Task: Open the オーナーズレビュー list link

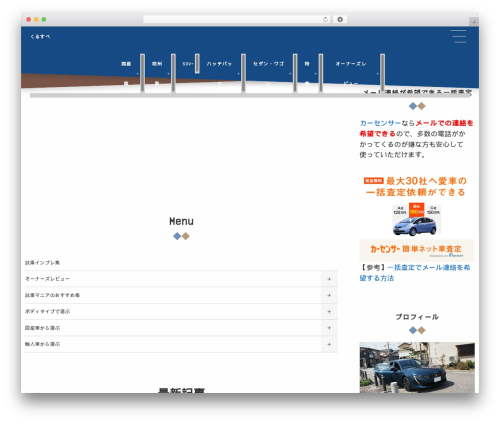Action: [x=47, y=279]
